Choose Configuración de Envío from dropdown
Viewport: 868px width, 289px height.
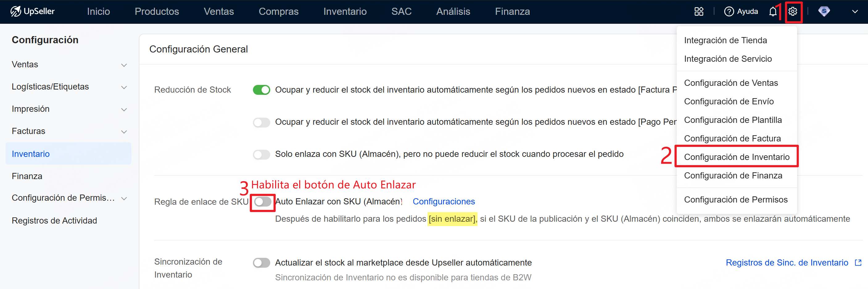pos(729,102)
